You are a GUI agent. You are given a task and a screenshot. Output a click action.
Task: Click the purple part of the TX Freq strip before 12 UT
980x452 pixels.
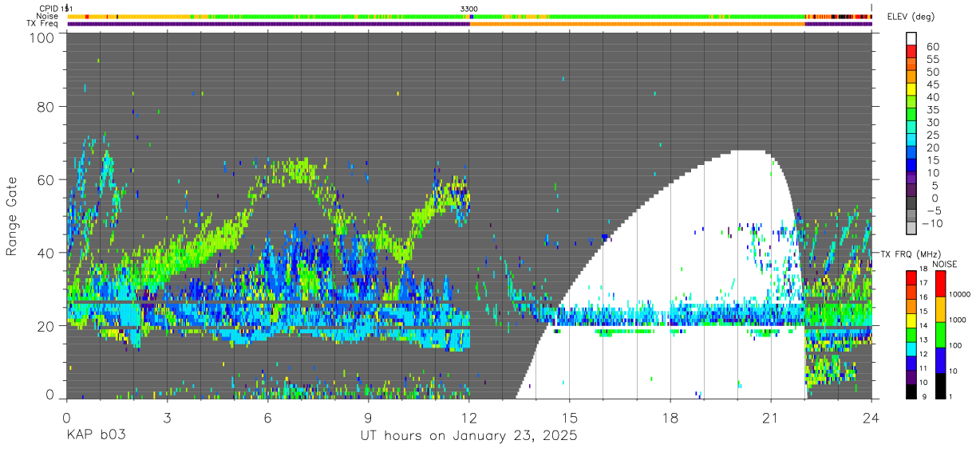[x=268, y=24]
